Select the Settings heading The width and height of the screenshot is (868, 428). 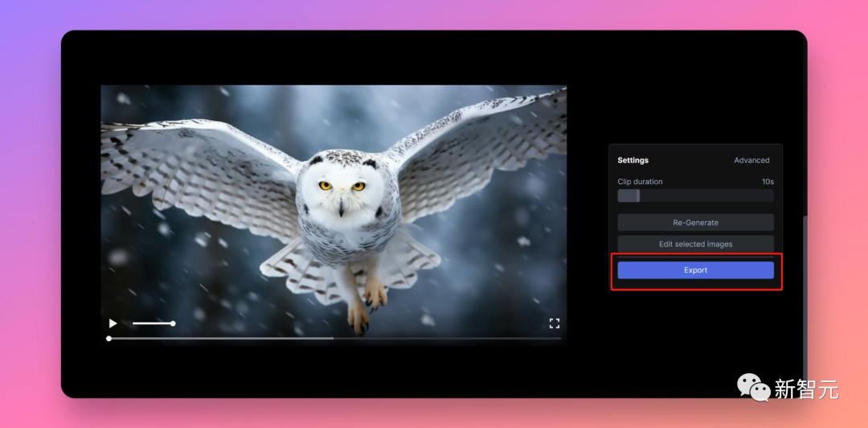[x=633, y=160]
